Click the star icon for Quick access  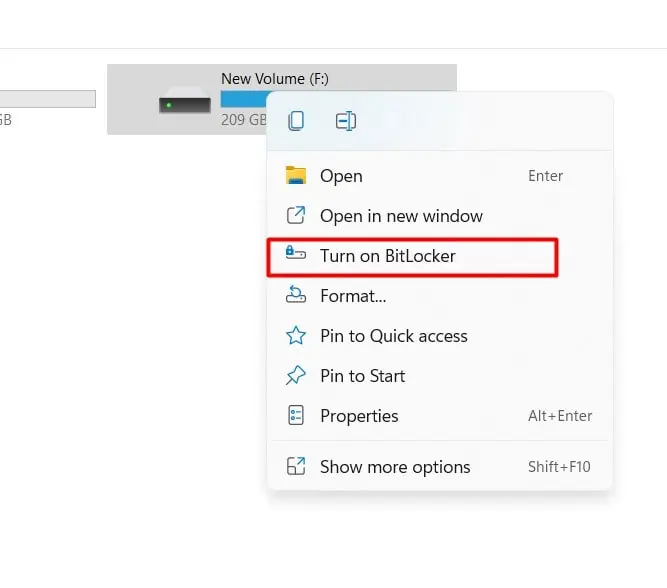[x=296, y=336]
